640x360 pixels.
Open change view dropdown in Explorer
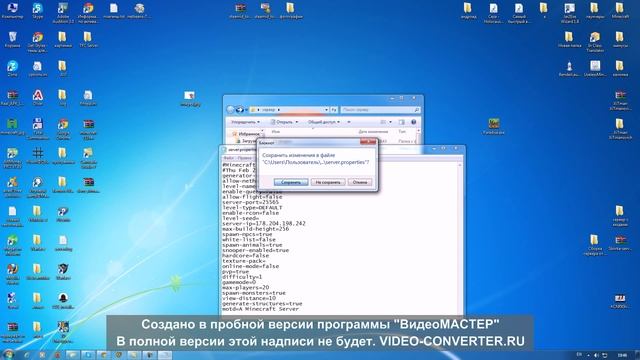pyautogui.click(x=390, y=122)
